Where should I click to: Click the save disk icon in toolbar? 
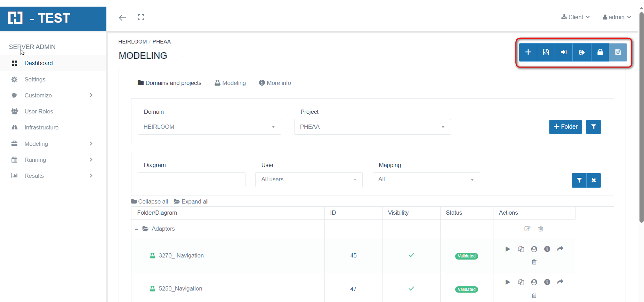pyautogui.click(x=618, y=52)
